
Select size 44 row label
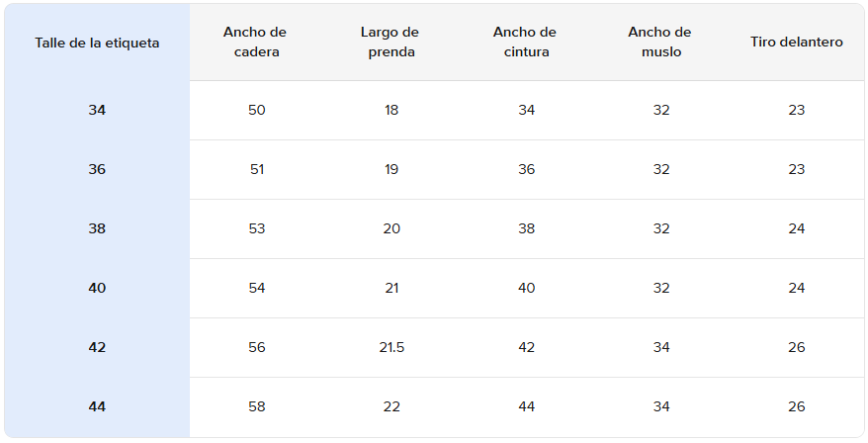(x=97, y=406)
